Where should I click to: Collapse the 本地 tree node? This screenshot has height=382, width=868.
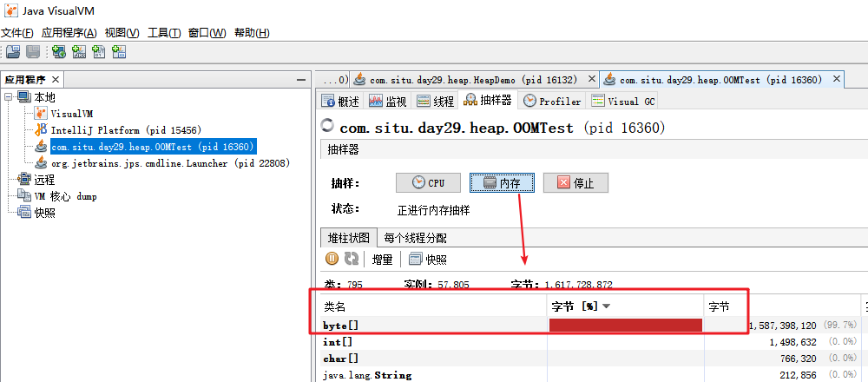pos(9,97)
